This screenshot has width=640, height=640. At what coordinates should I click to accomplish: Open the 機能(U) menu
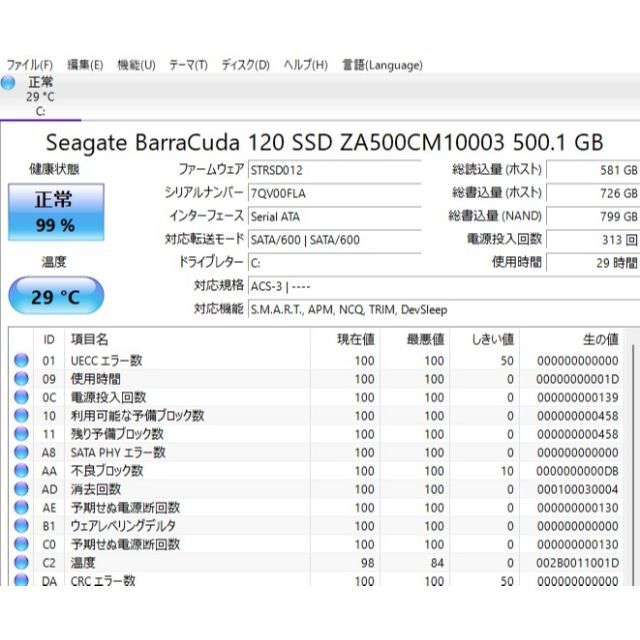pos(136,65)
